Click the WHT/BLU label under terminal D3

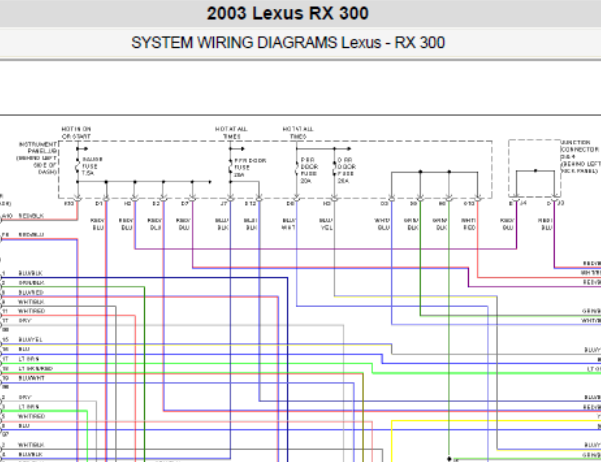click(382, 224)
